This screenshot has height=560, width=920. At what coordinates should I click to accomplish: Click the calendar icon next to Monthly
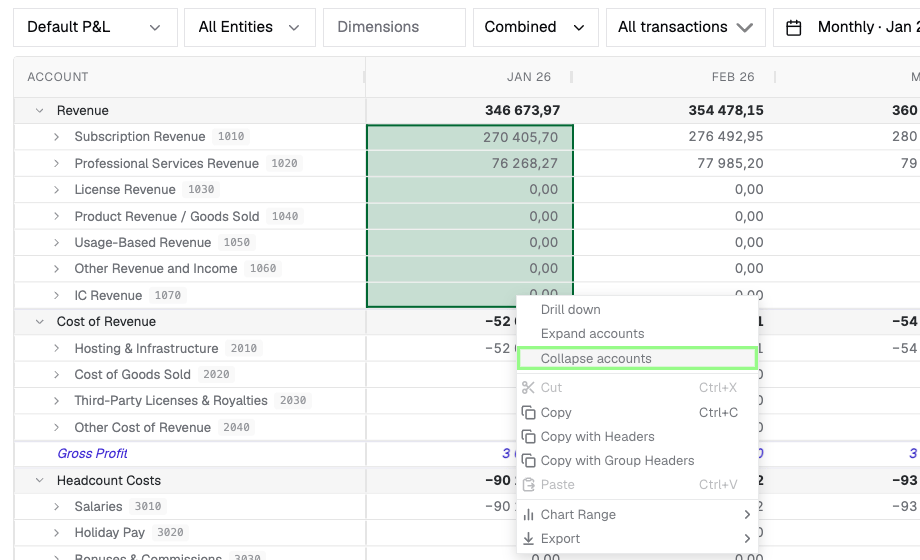(x=793, y=28)
